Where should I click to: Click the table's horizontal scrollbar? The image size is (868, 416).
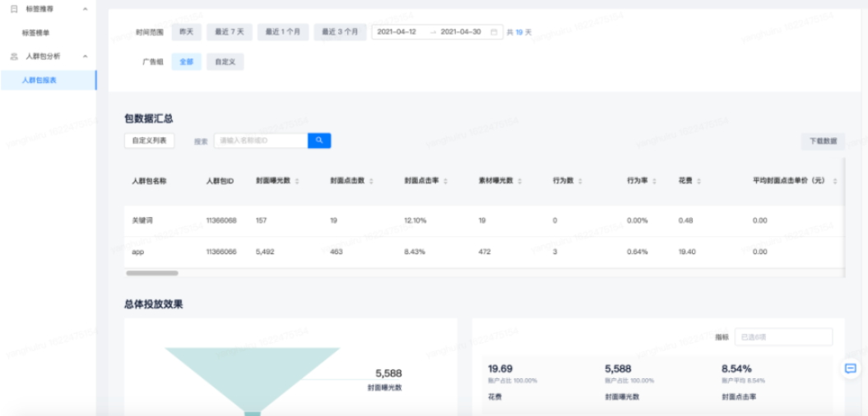pos(152,273)
